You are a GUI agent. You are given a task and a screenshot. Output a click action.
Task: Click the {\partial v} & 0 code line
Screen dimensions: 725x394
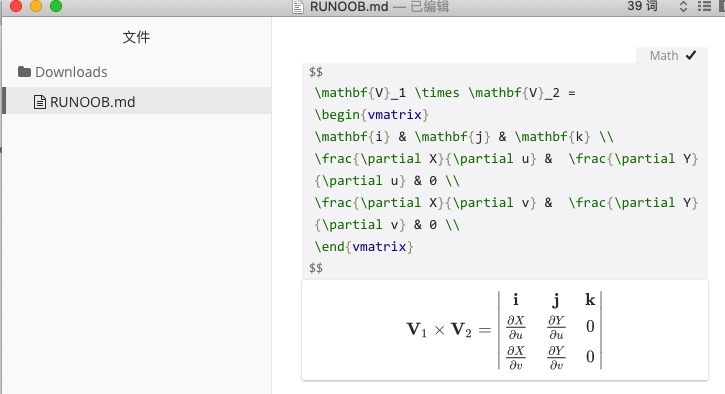(x=387, y=225)
